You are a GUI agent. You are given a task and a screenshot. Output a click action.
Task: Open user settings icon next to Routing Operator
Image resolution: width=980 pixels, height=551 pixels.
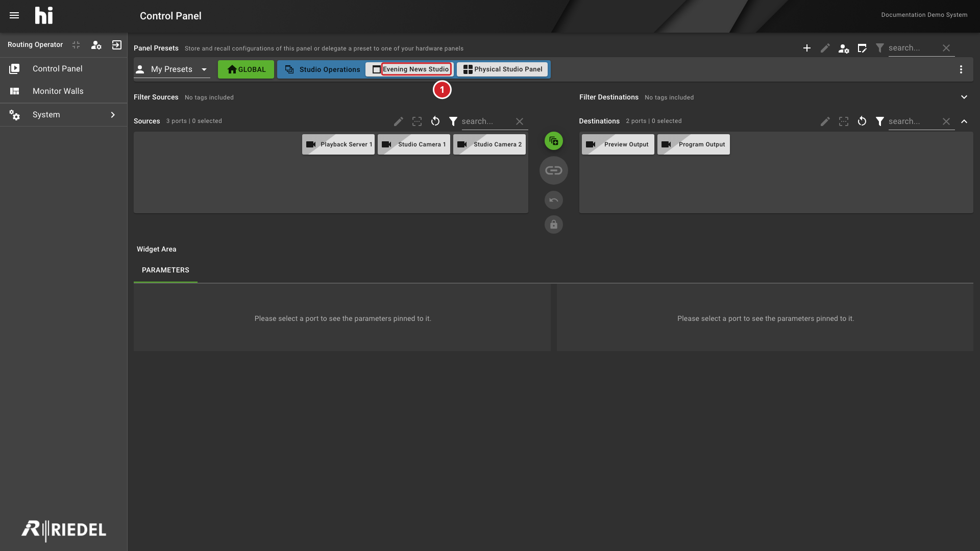click(96, 45)
